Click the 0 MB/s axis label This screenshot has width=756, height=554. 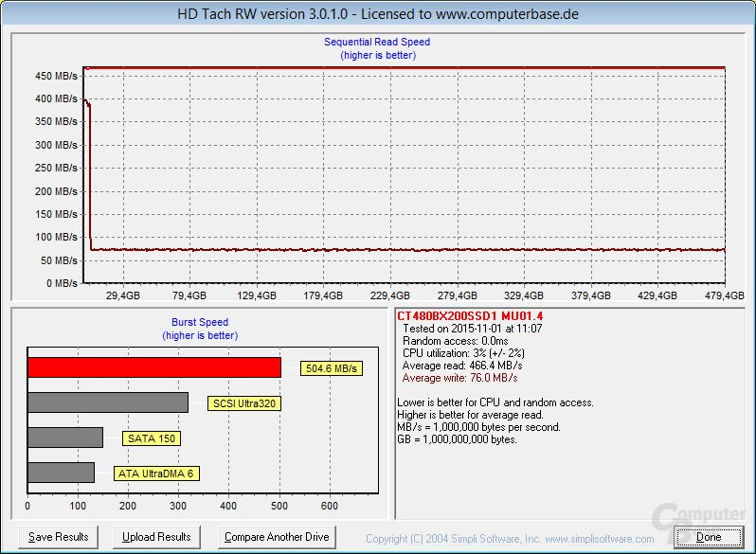(x=62, y=283)
